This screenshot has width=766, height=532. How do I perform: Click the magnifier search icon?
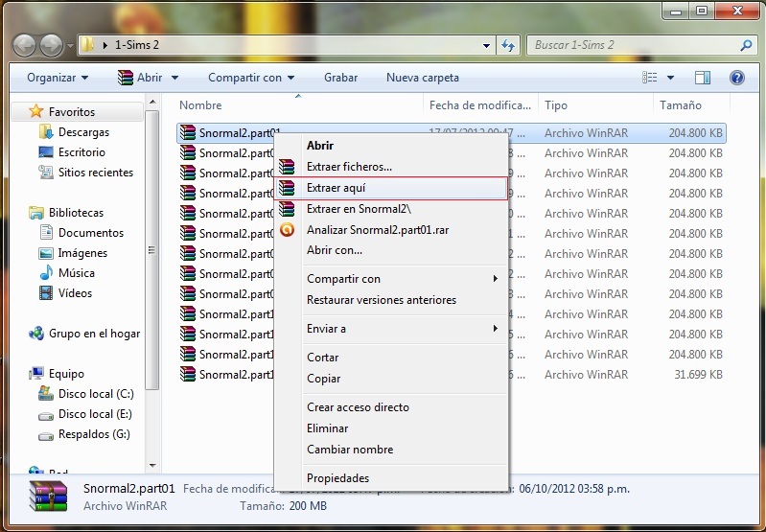[x=746, y=45]
